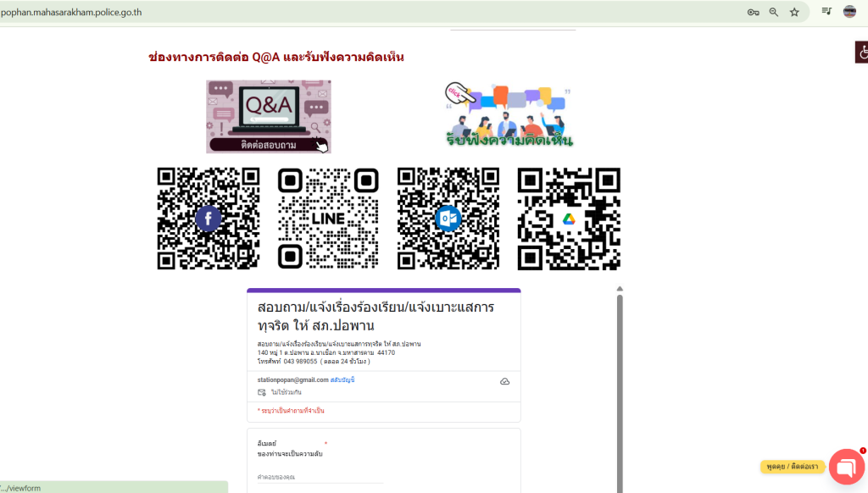
Task: Click the Google Drive QR code
Action: click(x=569, y=219)
